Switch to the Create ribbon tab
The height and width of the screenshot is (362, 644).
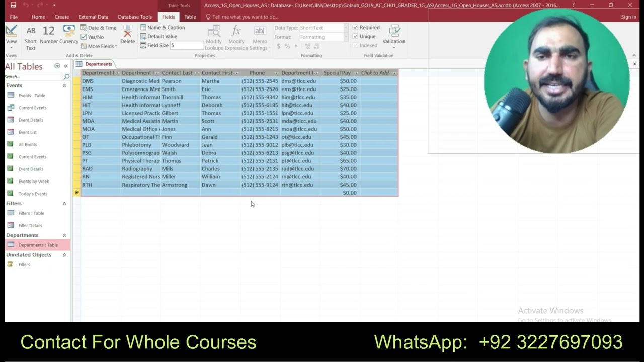click(x=62, y=17)
